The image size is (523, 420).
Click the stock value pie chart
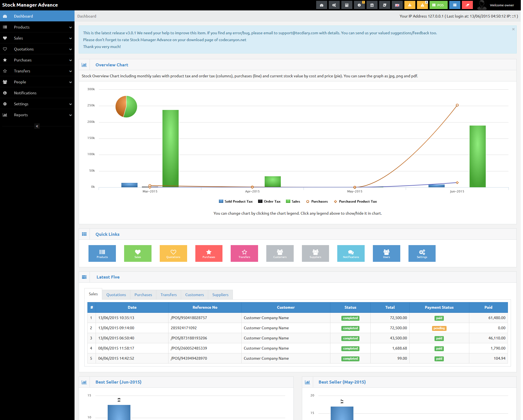pyautogui.click(x=126, y=107)
